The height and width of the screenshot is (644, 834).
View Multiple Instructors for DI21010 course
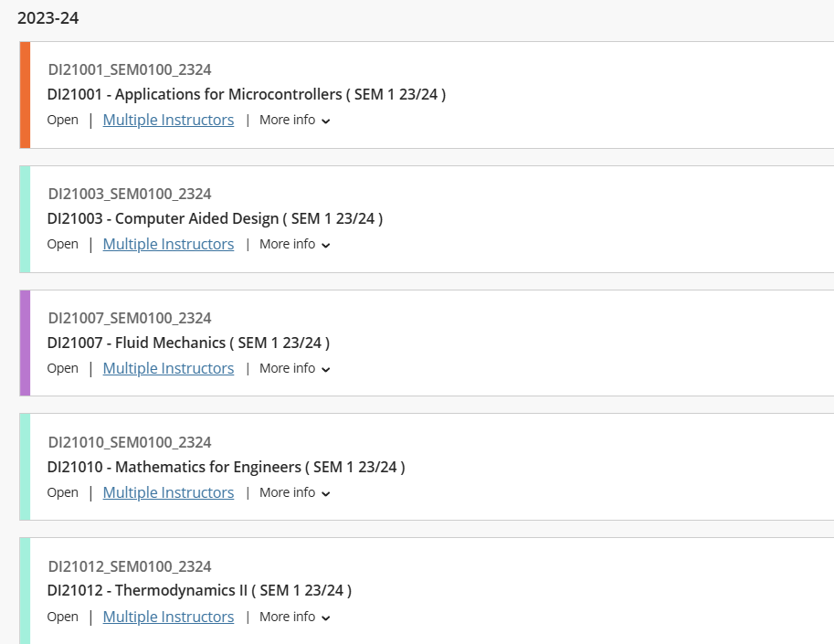click(x=168, y=492)
